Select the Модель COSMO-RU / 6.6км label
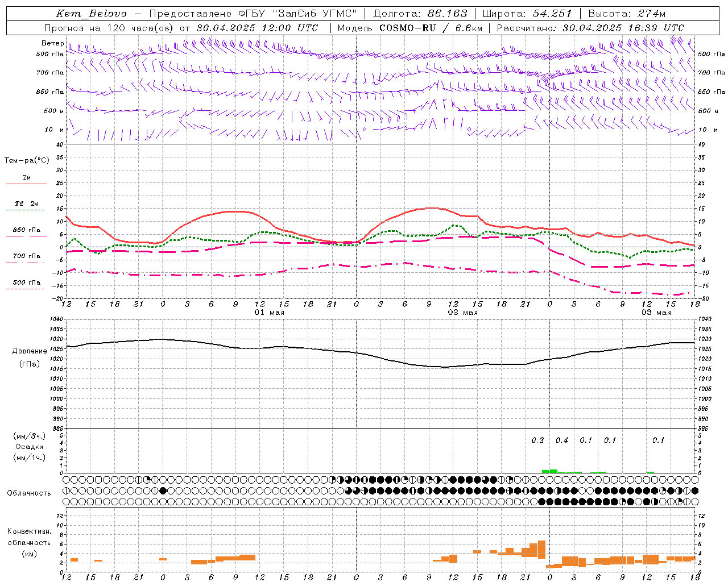Viewport: 728px width, 582px height. pyautogui.click(x=409, y=28)
